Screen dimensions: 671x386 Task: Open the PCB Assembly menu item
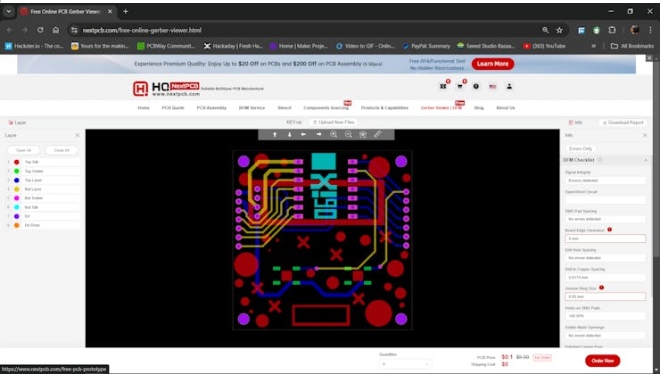point(211,108)
